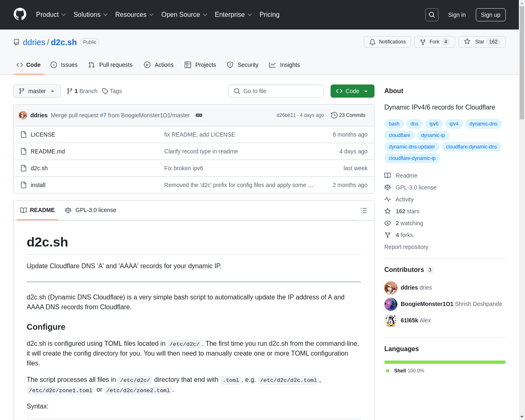525x420 pixels.
Task: Click the repository icon beside ddries
Action: [x=16, y=42]
